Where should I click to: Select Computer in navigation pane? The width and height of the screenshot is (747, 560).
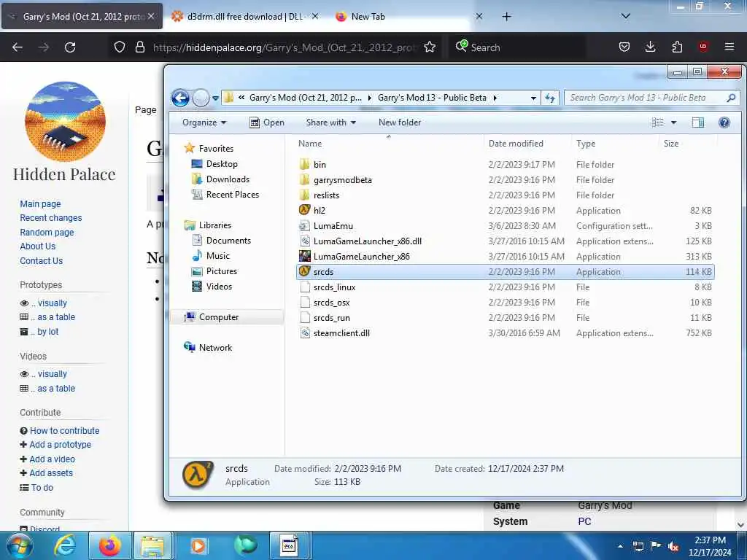tap(219, 317)
